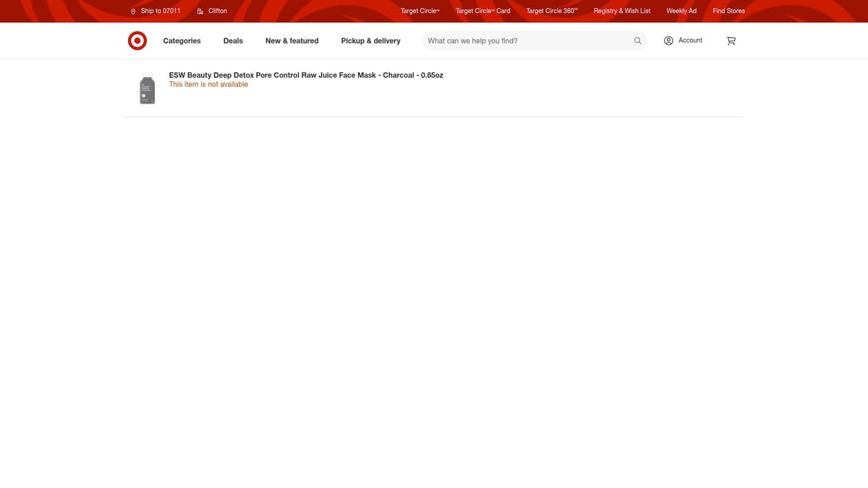Open the Pickup & delivery menu

click(370, 41)
